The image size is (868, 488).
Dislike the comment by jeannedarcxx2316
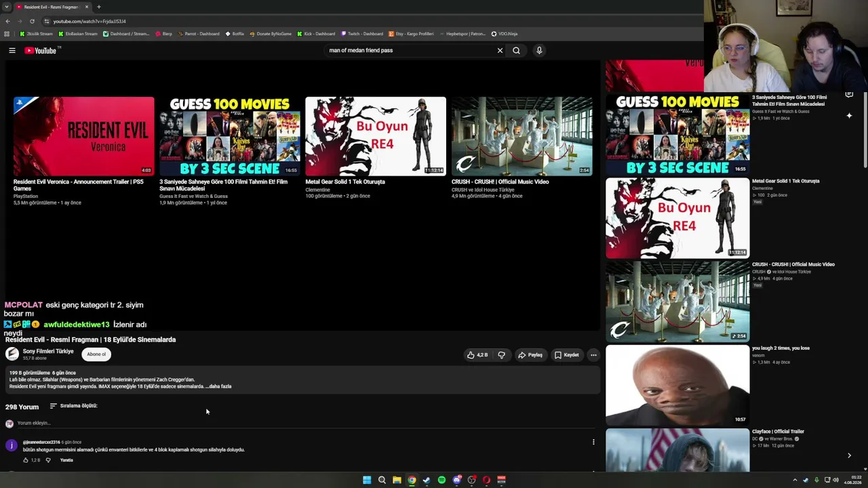tap(48, 460)
